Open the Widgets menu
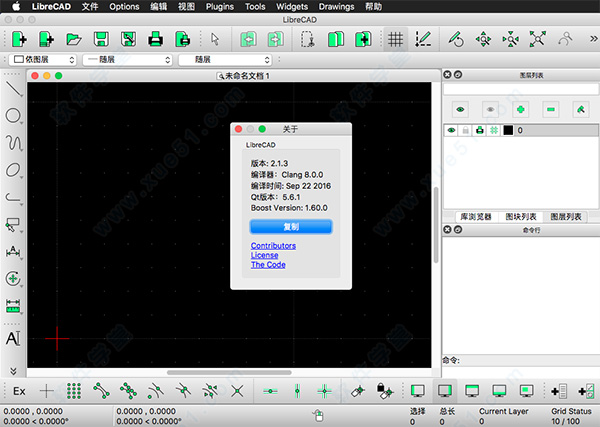 click(292, 7)
